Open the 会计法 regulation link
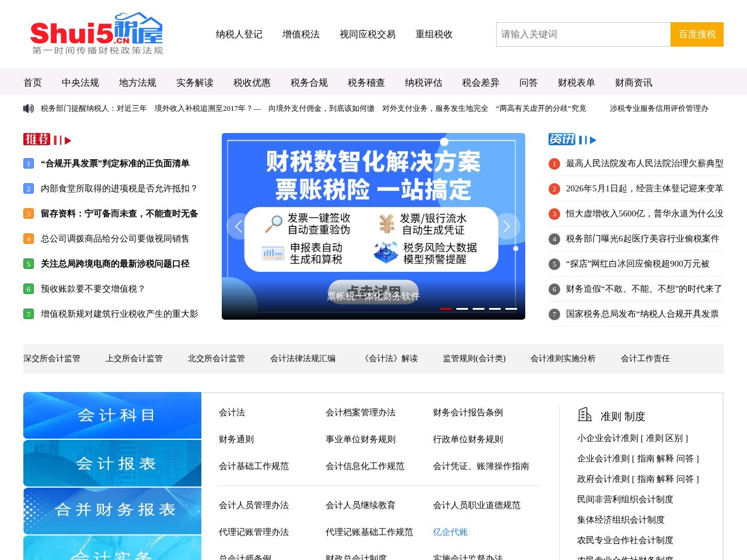 (x=232, y=412)
